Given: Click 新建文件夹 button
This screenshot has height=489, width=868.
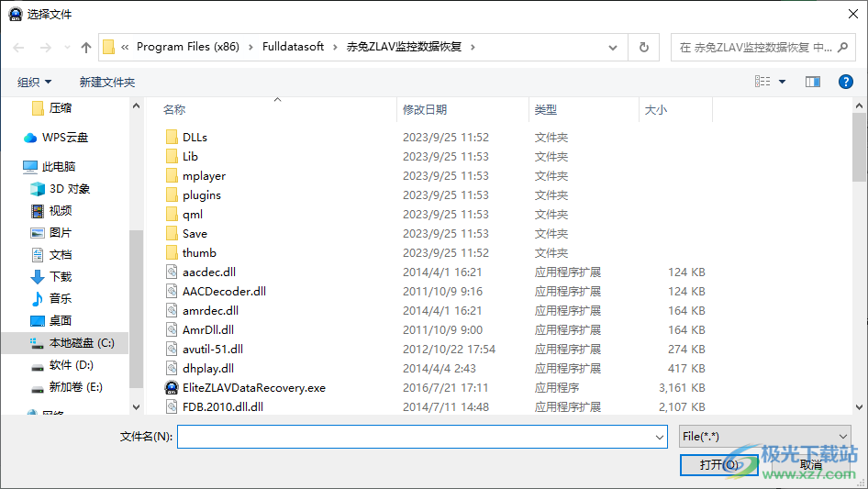Looking at the screenshot, I should coord(107,82).
